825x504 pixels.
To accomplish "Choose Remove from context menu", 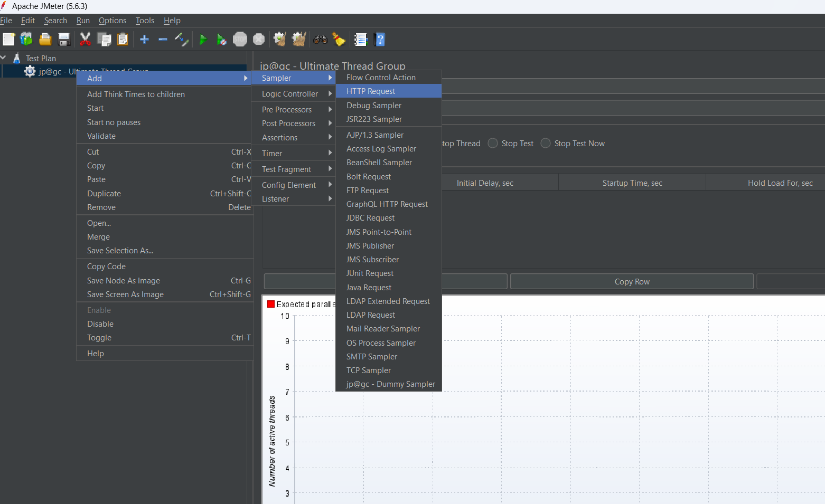I will pyautogui.click(x=165, y=207).
